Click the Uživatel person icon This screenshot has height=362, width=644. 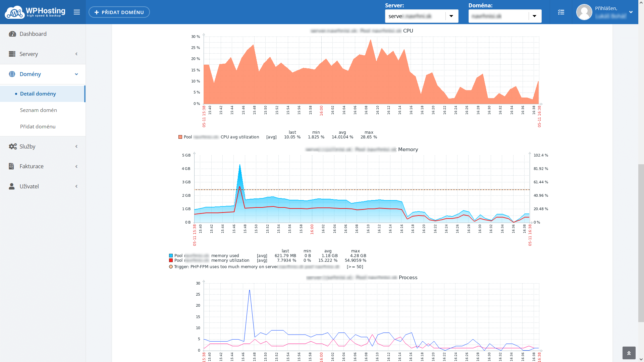pos(12,186)
